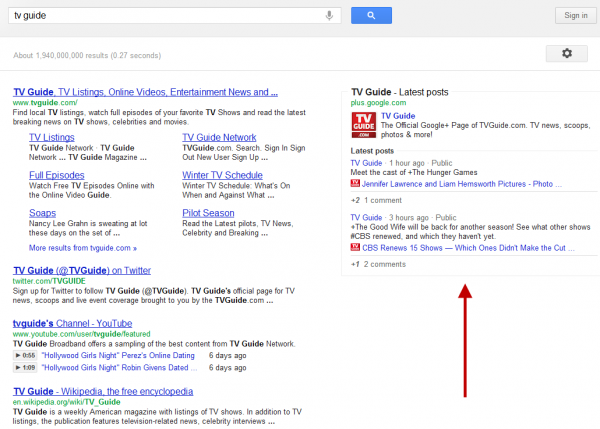This screenshot has height=429, width=600.
Task: Click TV Guide Google+ page name link
Action: coord(398,116)
